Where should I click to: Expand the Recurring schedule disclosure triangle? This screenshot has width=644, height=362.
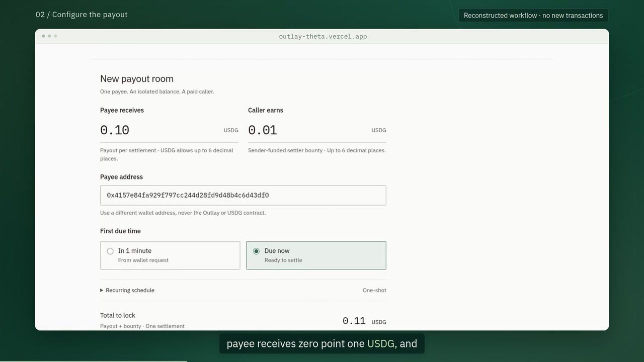coord(102,290)
